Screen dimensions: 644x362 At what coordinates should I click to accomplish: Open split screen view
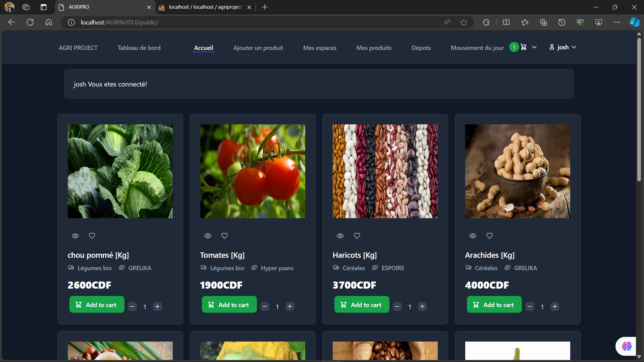click(x=506, y=22)
